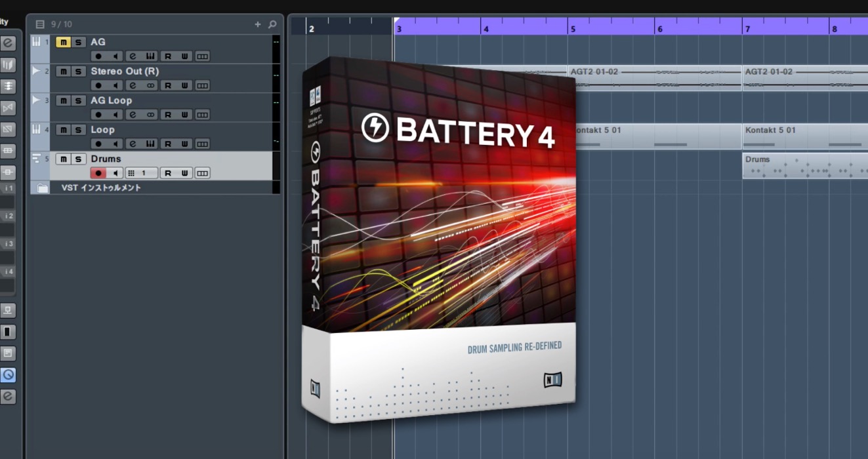Click lane display icon on Loop track
The image size is (868, 459).
tap(203, 144)
